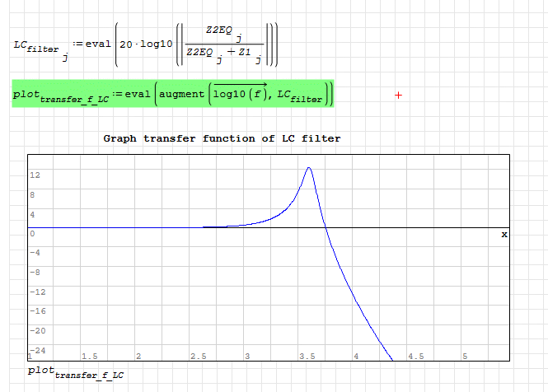The image size is (548, 392).
Task: Click the graph title text above the plot
Action: click(x=222, y=138)
